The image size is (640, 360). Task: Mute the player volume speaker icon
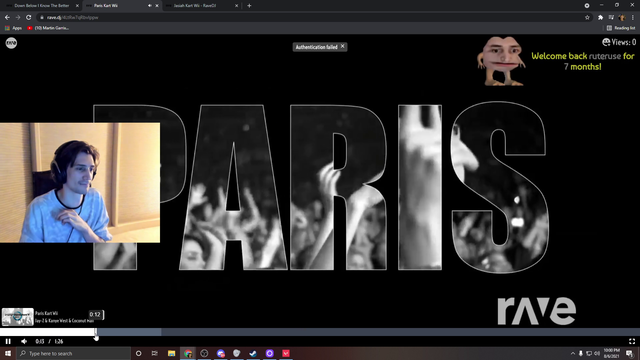tap(24, 341)
